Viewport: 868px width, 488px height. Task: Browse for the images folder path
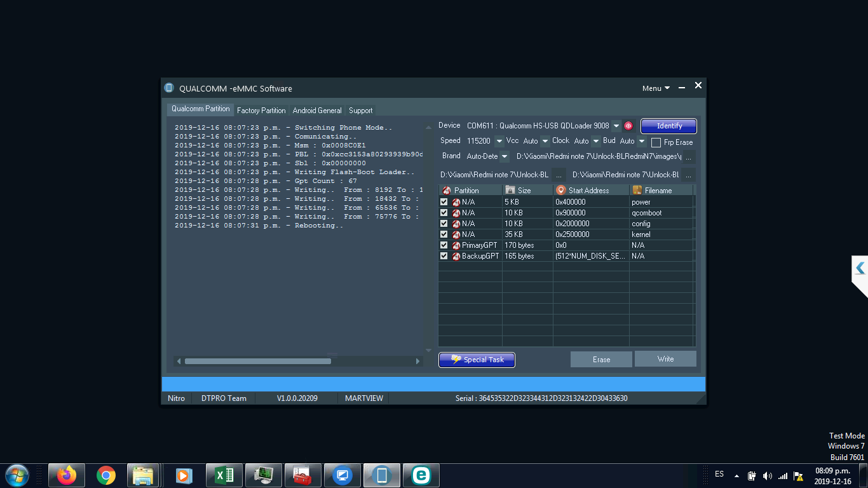coord(689,156)
